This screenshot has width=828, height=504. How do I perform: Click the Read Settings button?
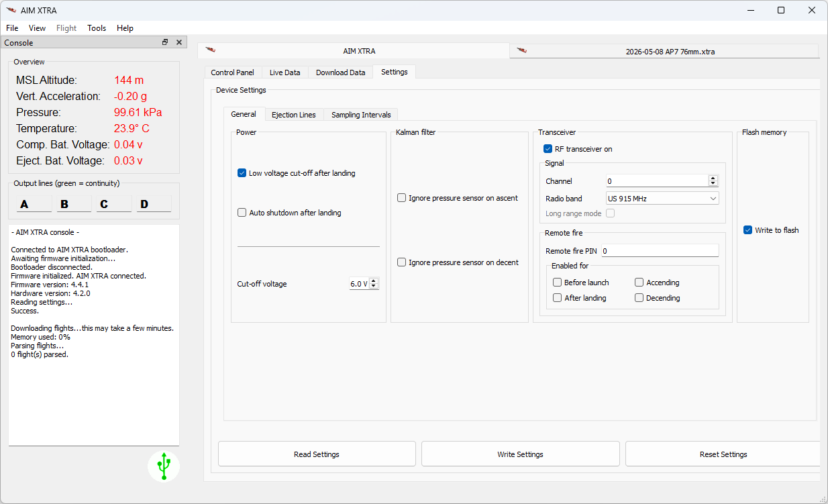coord(317,454)
